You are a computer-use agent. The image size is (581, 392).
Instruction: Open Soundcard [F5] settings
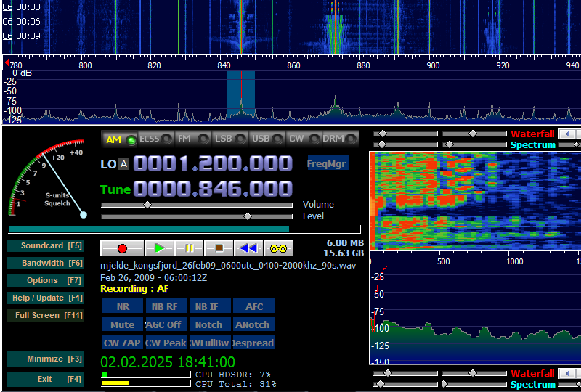coord(46,245)
